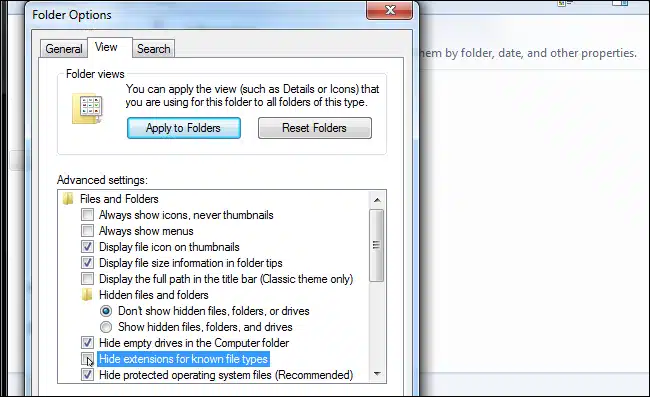Screen dimensions: 650x397
Task: Select Don't show hidden files, folders, or drives
Action: coord(106,311)
